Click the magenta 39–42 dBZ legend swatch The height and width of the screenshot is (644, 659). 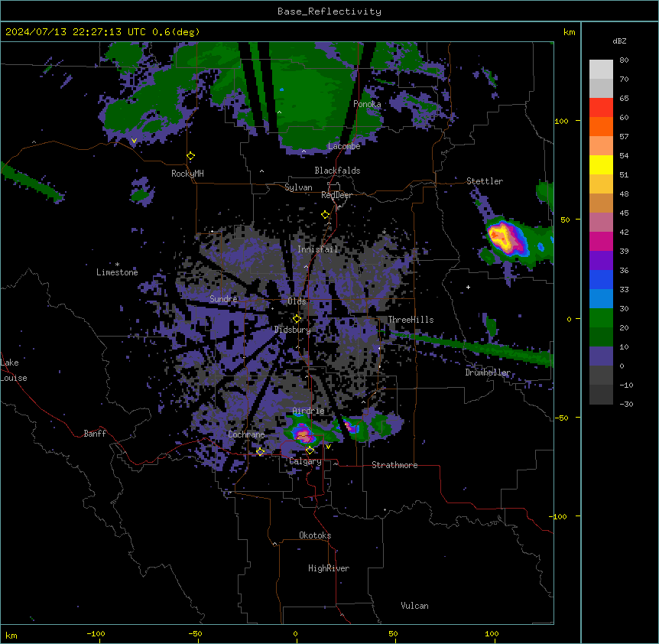coord(601,242)
